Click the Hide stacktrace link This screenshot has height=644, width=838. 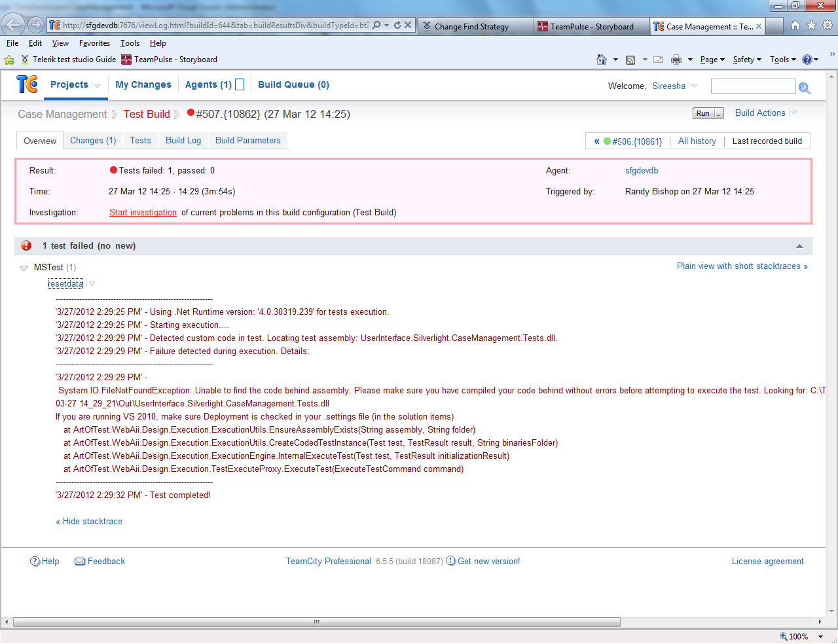(x=89, y=522)
